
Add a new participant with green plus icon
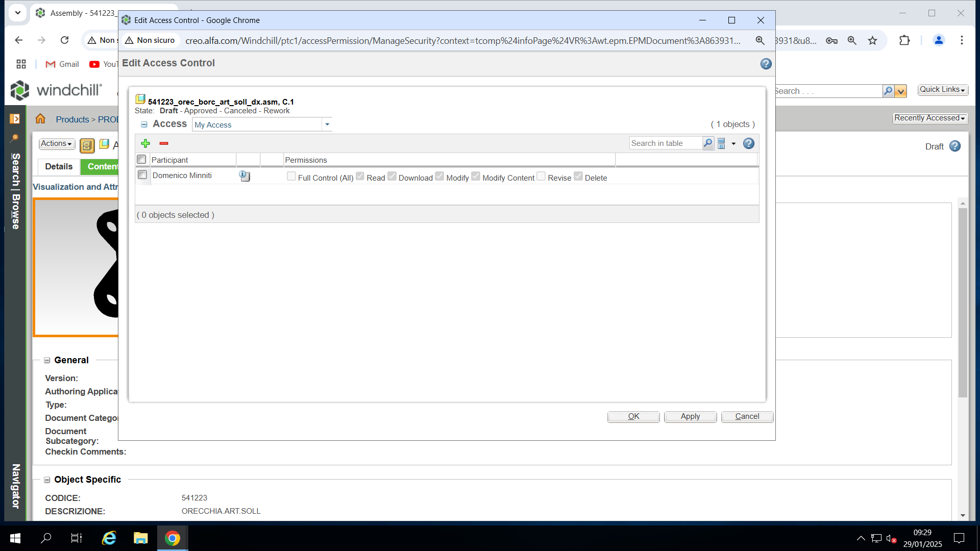[145, 143]
